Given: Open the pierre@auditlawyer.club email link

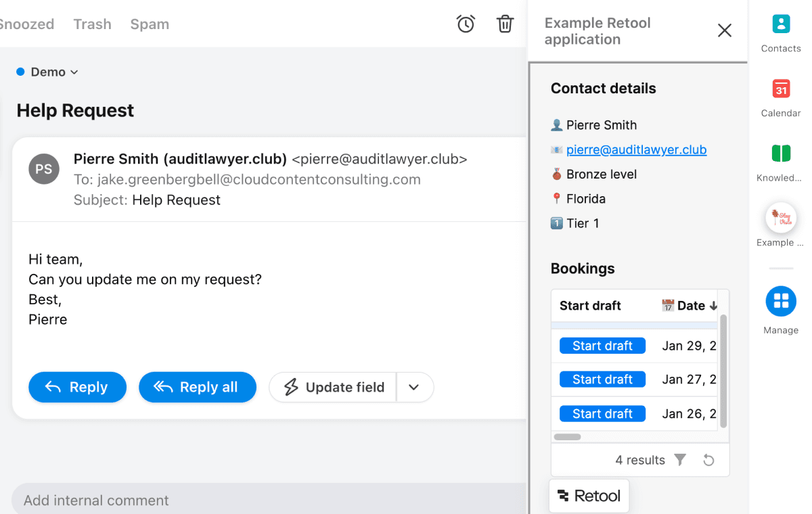Looking at the screenshot, I should [x=636, y=149].
